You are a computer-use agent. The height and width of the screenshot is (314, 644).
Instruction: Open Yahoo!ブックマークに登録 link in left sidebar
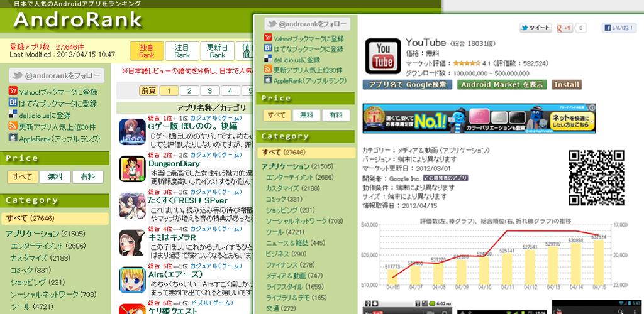pyautogui.click(x=58, y=92)
